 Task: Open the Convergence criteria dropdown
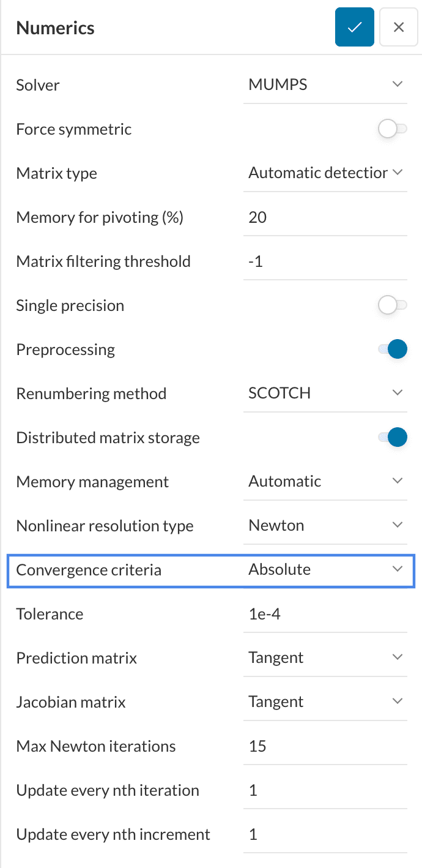(325, 570)
